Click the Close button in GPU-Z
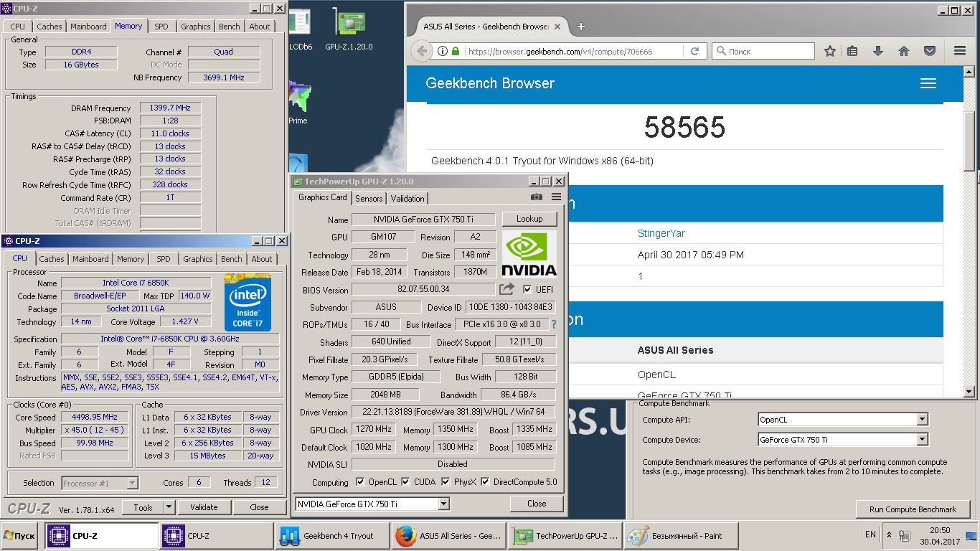The width and height of the screenshot is (980, 551). click(537, 504)
